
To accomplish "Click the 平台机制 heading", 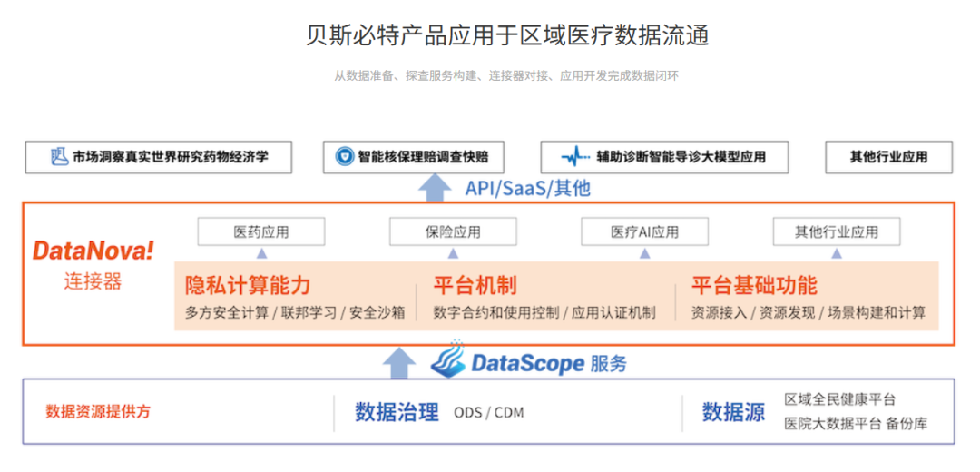I will pyautogui.click(x=475, y=286).
